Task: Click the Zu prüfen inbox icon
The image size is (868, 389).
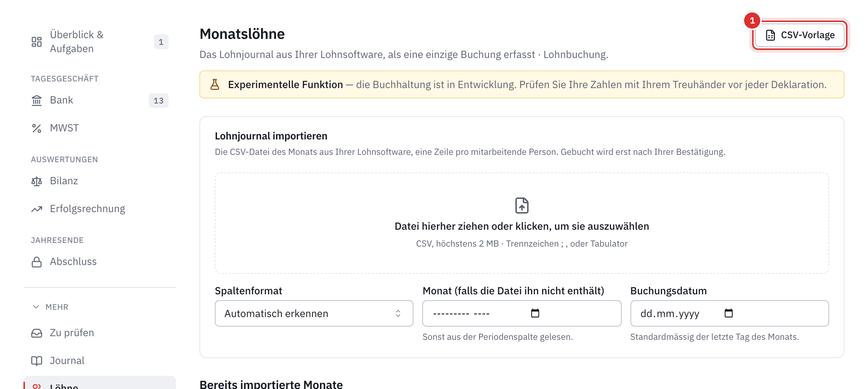Action: click(37, 333)
